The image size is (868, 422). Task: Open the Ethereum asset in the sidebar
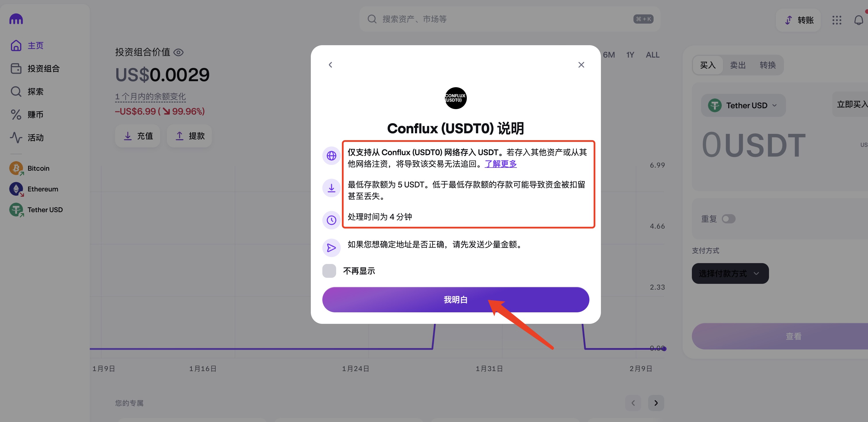[43, 189]
